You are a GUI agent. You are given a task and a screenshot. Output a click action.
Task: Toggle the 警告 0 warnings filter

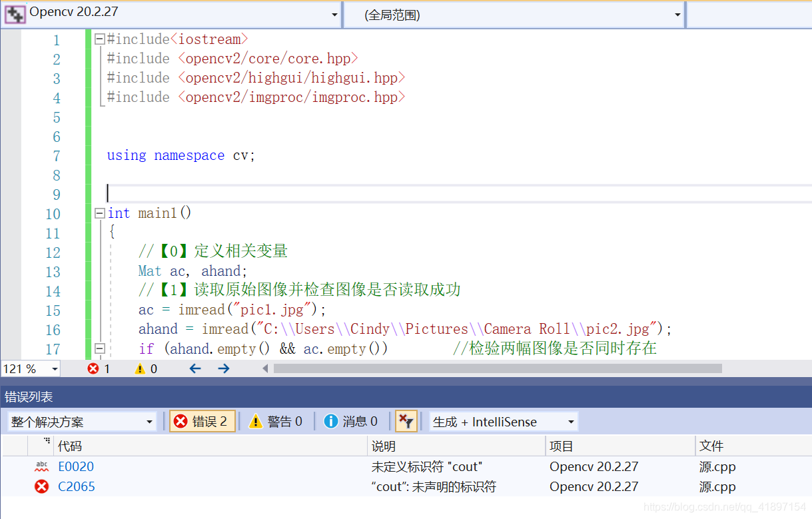click(x=276, y=421)
